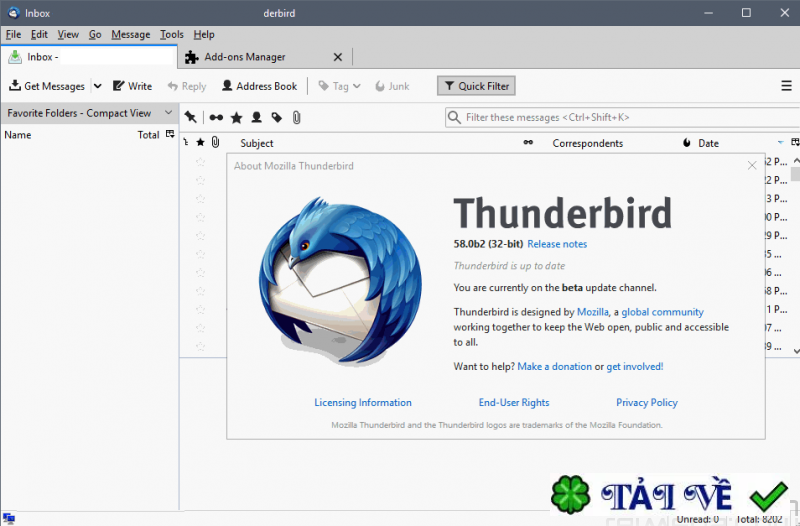Sort by attachment column header
Image resolution: width=800 pixels, height=526 pixels.
pyautogui.click(x=215, y=142)
